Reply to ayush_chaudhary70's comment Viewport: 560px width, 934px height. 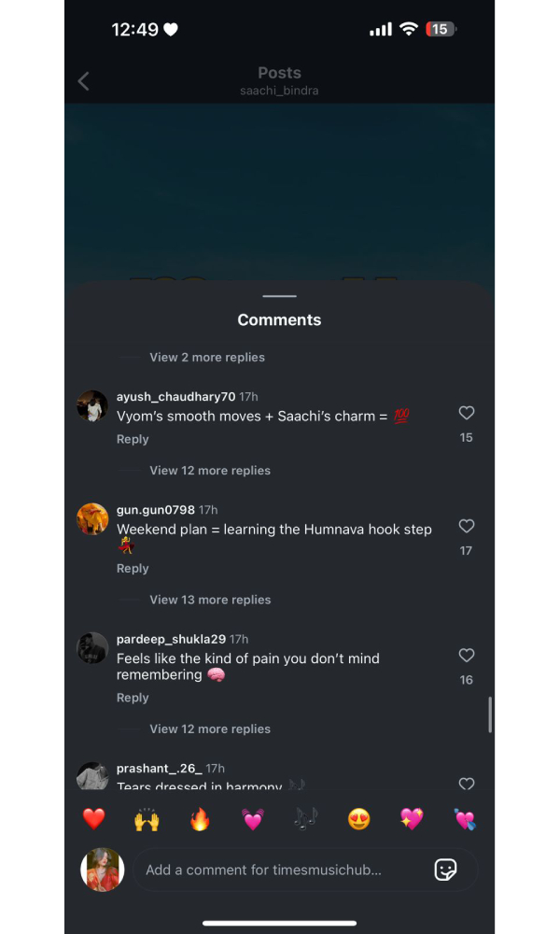point(133,439)
